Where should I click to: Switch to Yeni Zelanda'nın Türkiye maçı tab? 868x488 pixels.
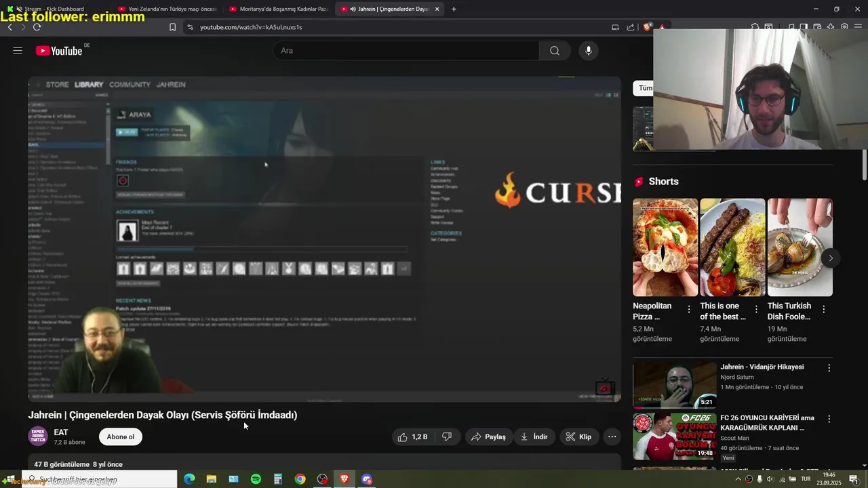coord(167,9)
